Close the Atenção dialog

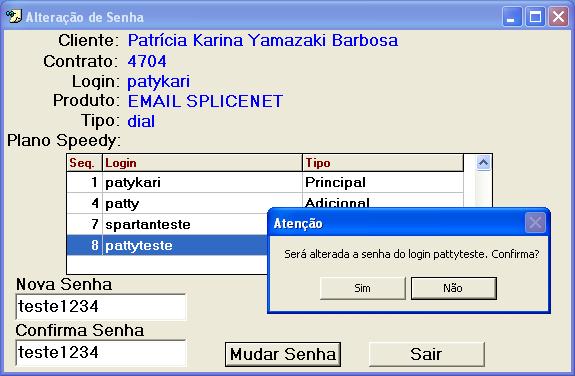click(535, 222)
